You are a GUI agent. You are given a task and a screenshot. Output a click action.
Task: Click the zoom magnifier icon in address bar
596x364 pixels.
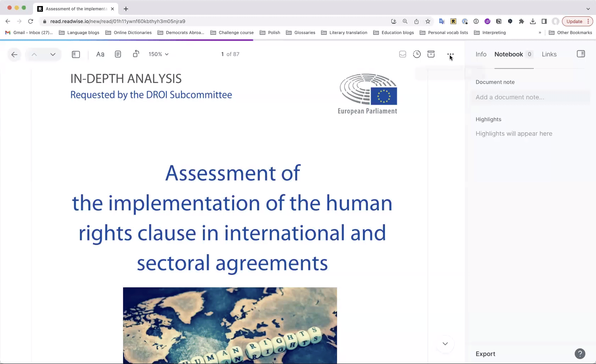click(405, 21)
